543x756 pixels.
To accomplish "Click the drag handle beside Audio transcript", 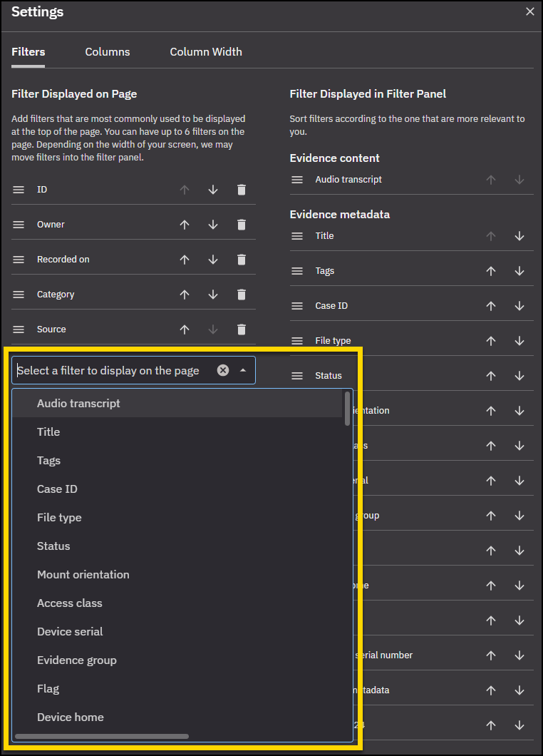I will pyautogui.click(x=297, y=179).
